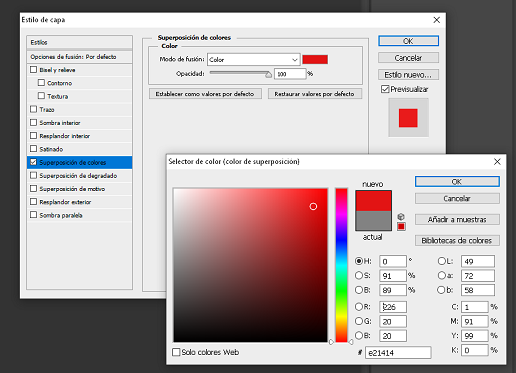Screen dimensions: 516x373
Task: Select the Lab b radio button
Action: click(441, 290)
